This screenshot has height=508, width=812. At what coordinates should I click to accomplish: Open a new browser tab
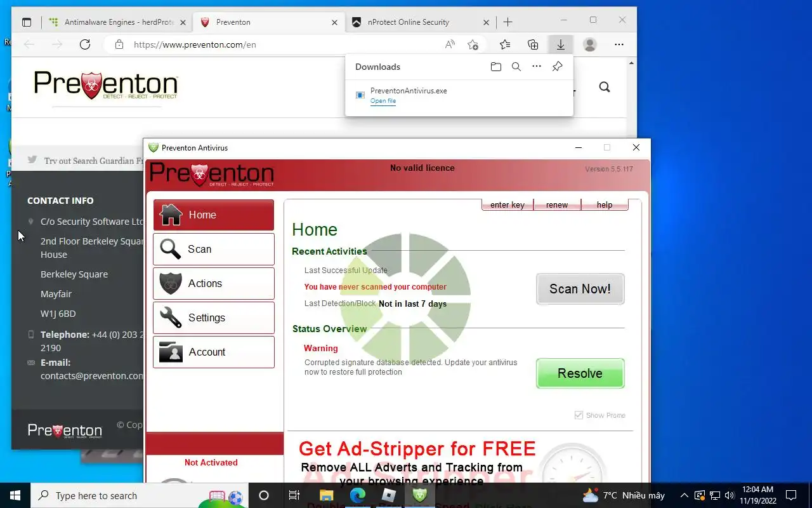point(507,22)
